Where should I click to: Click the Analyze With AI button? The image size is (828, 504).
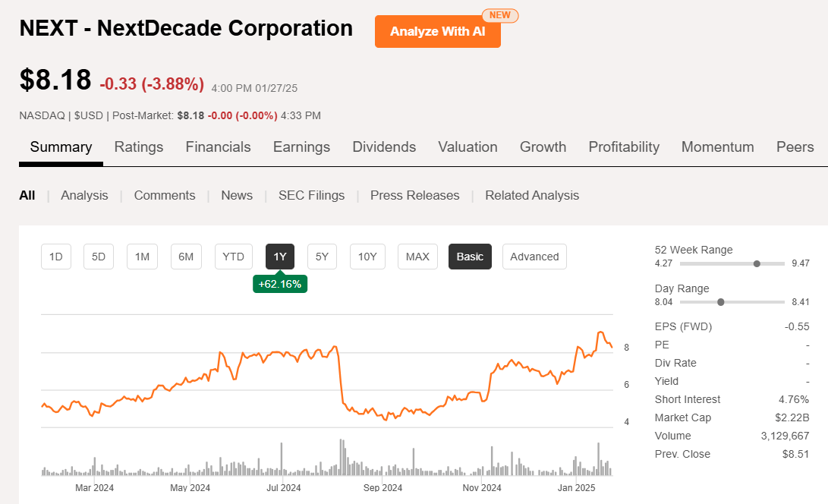click(x=437, y=31)
